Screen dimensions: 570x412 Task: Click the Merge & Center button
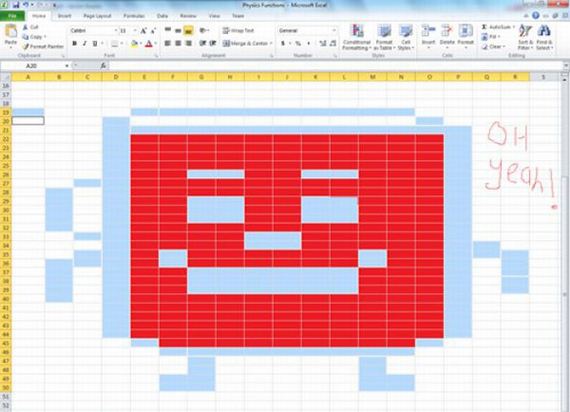[246, 43]
